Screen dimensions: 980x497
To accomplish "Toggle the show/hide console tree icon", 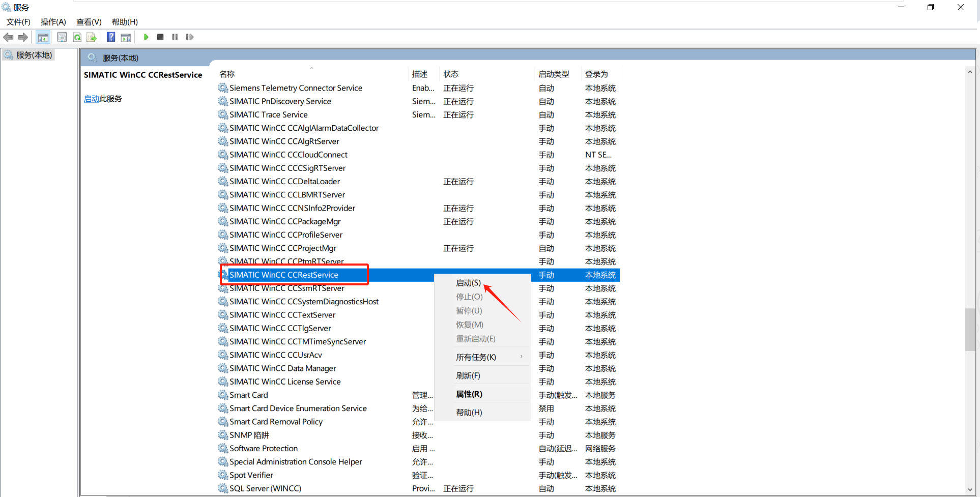I will pos(43,37).
